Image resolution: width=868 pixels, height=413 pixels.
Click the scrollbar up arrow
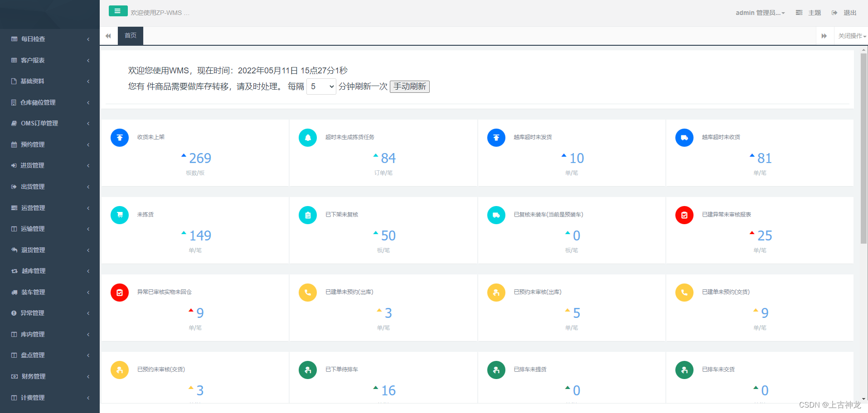tap(863, 50)
